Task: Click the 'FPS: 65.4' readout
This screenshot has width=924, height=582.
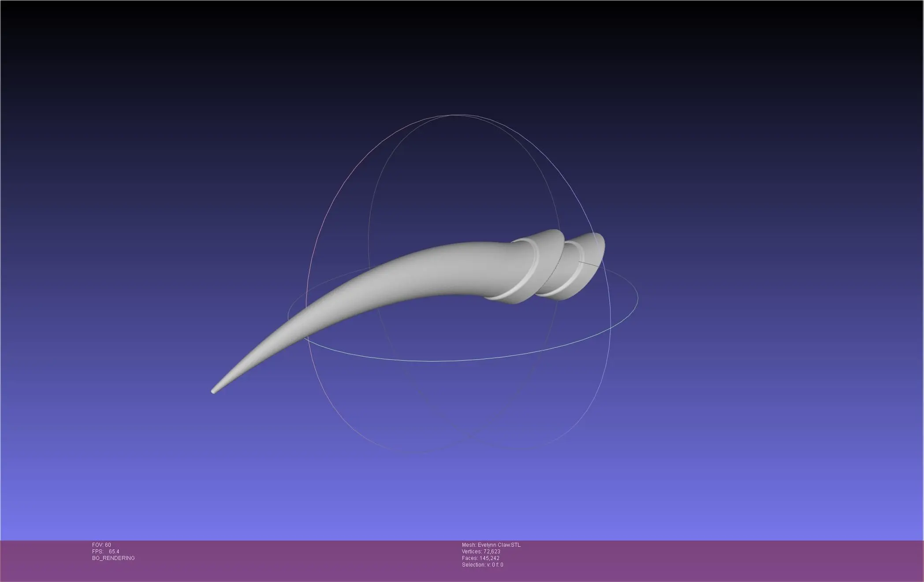Action: click(106, 552)
